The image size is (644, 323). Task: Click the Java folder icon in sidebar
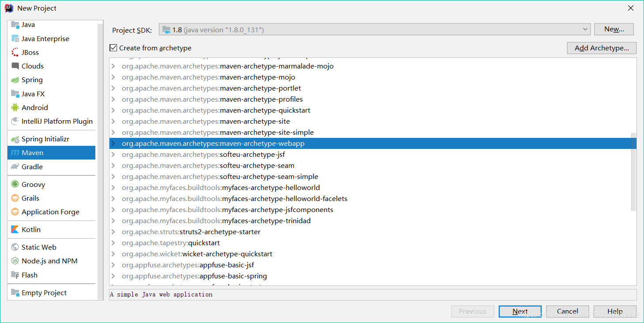pyautogui.click(x=15, y=25)
